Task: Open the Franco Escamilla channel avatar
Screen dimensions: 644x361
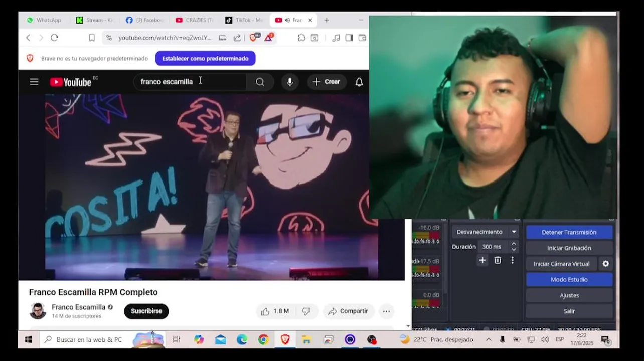Action: coord(38,311)
